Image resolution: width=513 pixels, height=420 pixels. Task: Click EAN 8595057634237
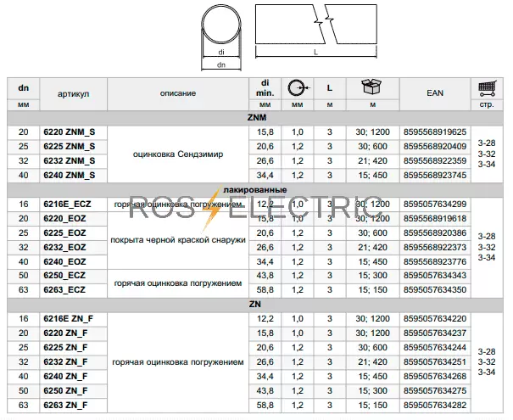click(x=435, y=333)
